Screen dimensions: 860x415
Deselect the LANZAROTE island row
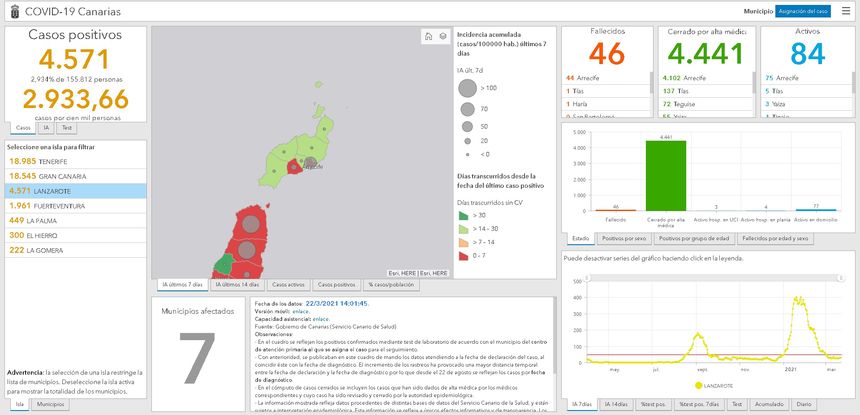76,191
